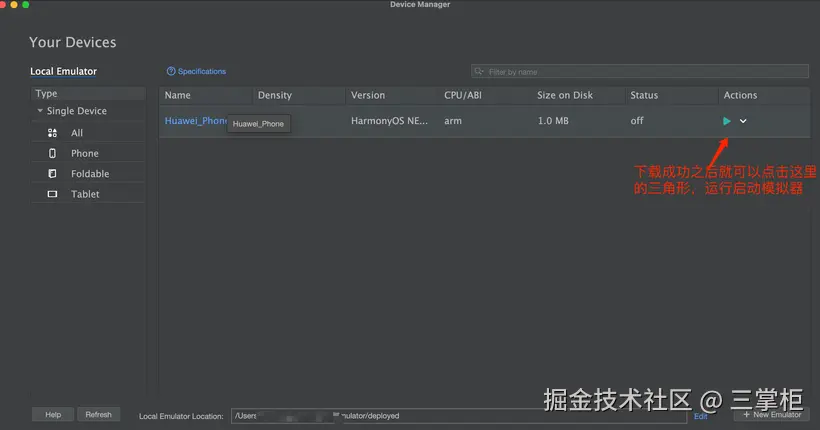This screenshot has width=820, height=430.
Task: Open actions dropdown chevron for Huawei_Phone
Action: point(743,121)
